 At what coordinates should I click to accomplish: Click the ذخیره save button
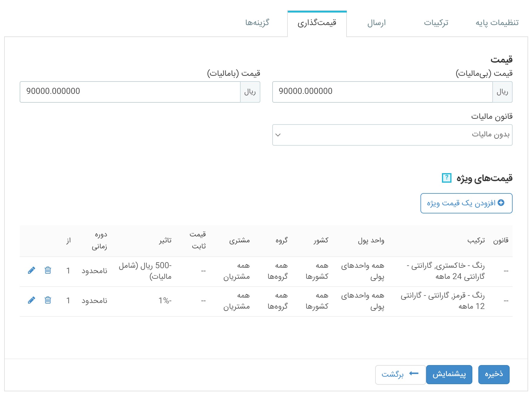point(494,374)
